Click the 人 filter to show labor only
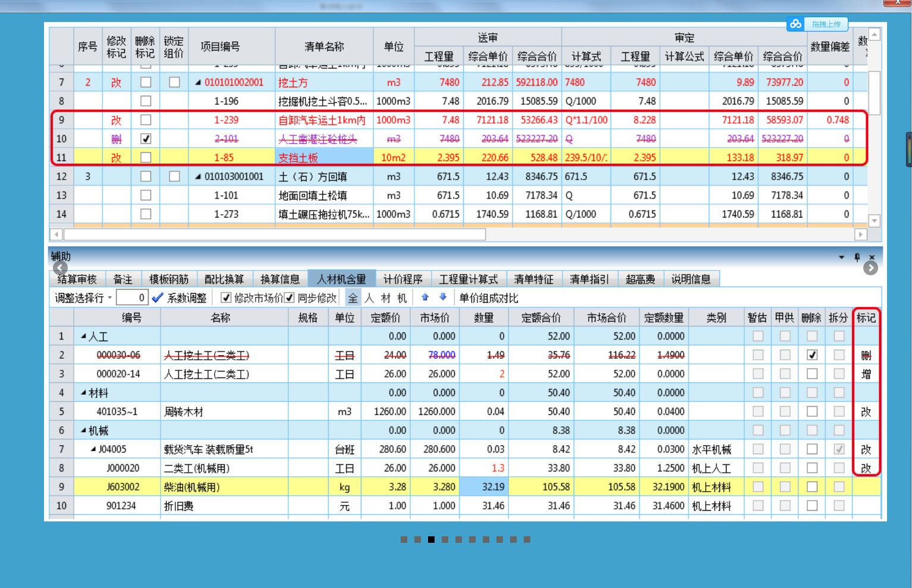The height and width of the screenshot is (588, 912). (x=370, y=298)
